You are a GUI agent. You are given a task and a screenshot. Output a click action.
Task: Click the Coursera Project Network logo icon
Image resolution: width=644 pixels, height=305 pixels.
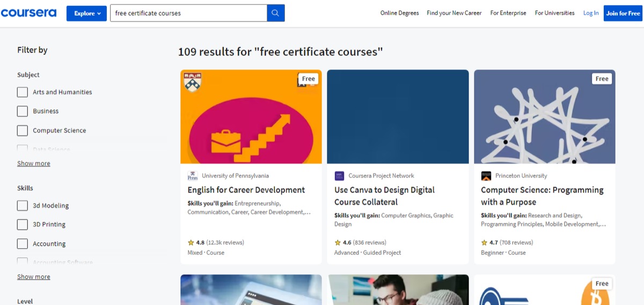click(x=339, y=176)
